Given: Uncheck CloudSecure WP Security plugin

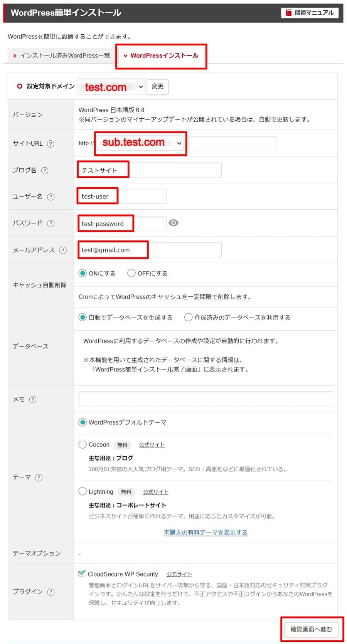Looking at the screenshot, I should (x=82, y=574).
